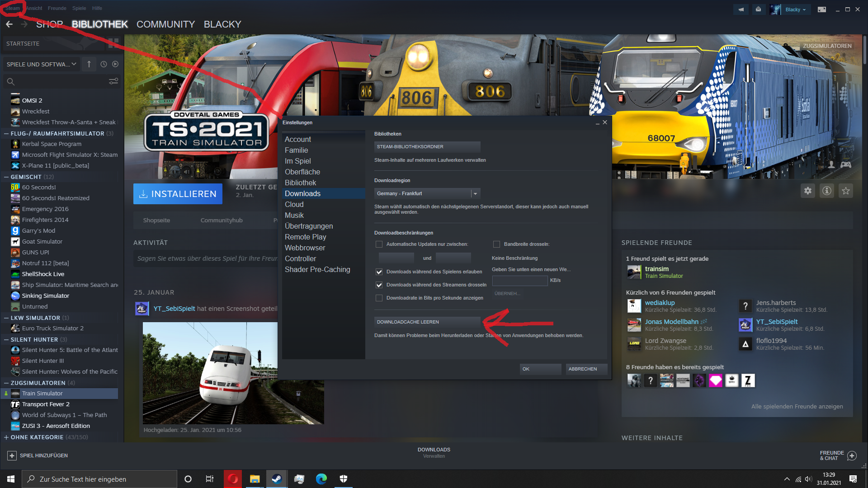Click the bandwidth KB/s input field
The image size is (868, 488).
[x=519, y=281]
